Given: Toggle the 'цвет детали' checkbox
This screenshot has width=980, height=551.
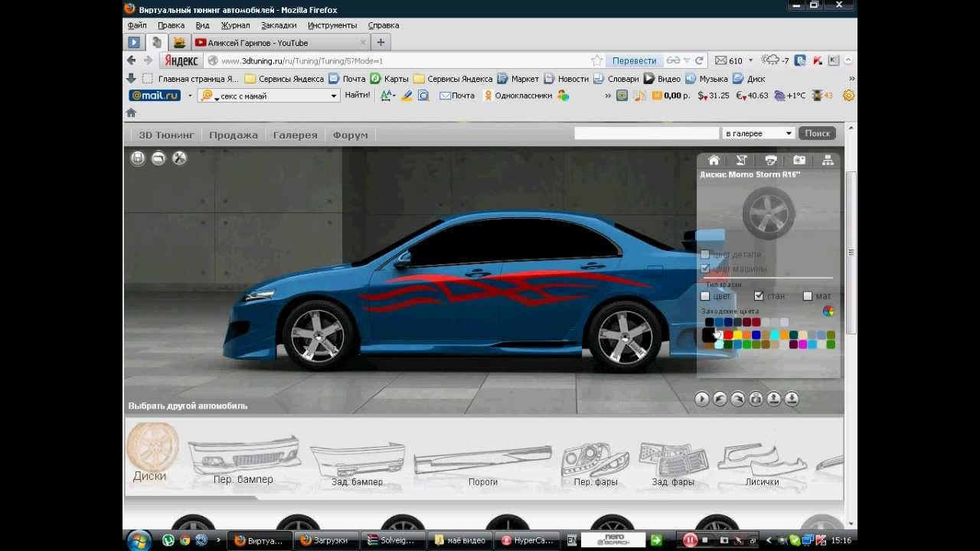Looking at the screenshot, I should point(705,254).
